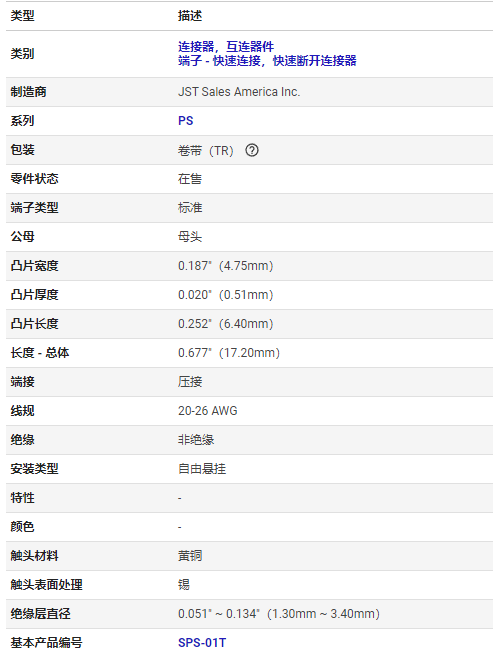Click the 公母 value 母头
The width and height of the screenshot is (493, 656).
(190, 237)
